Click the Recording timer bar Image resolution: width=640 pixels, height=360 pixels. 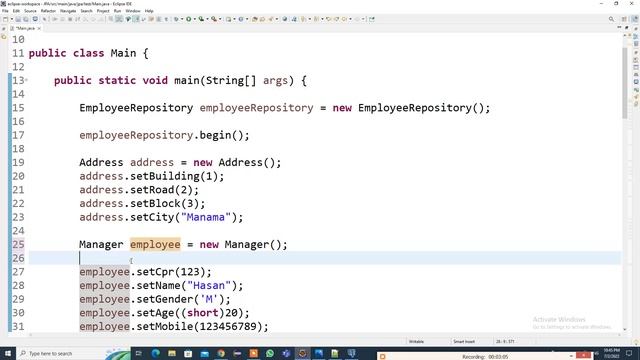[485, 356]
